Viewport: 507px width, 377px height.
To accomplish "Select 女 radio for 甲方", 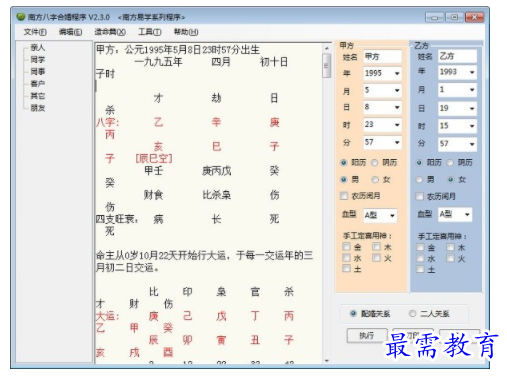I will (x=375, y=180).
